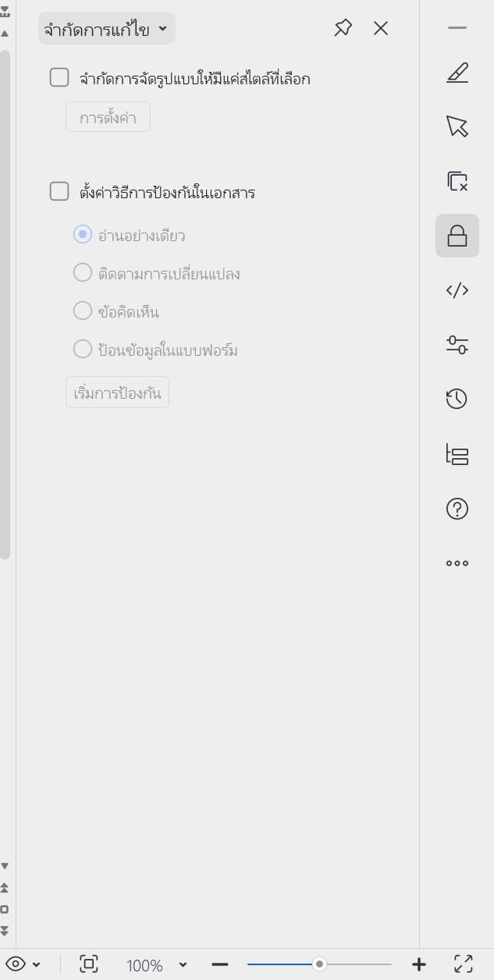Screen dimensions: 494x980
Task: Open the remove-duplicates sidebar icon
Action: coord(457,180)
